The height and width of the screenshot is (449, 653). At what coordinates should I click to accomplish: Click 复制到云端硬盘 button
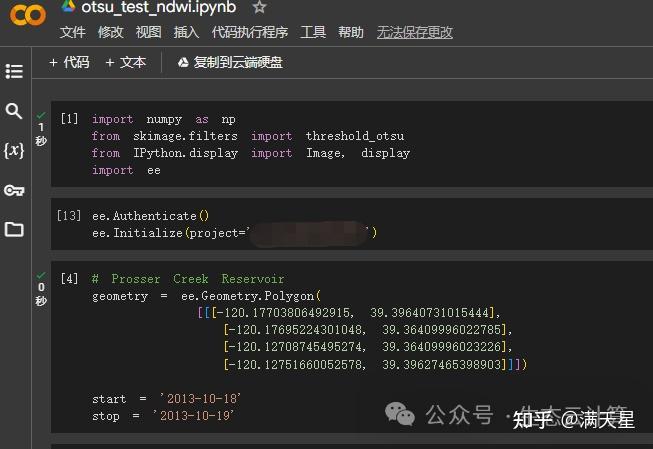[230, 62]
